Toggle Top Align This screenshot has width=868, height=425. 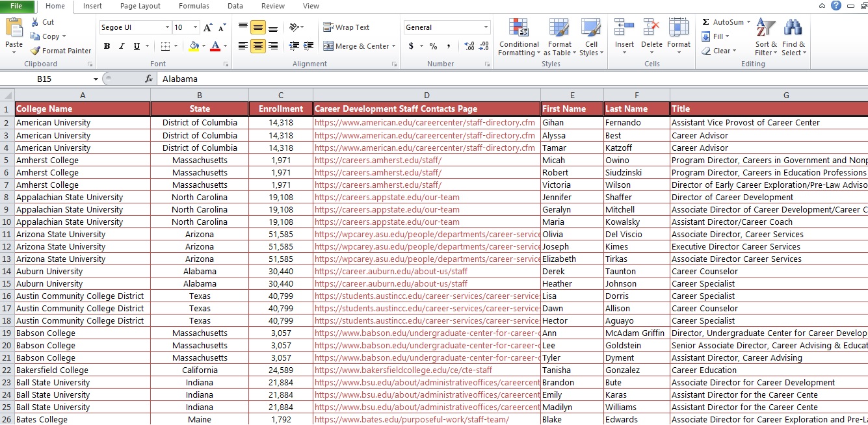tap(243, 27)
